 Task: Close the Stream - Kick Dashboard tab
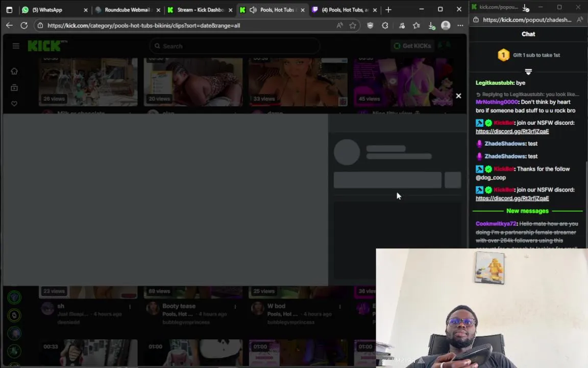(x=230, y=10)
